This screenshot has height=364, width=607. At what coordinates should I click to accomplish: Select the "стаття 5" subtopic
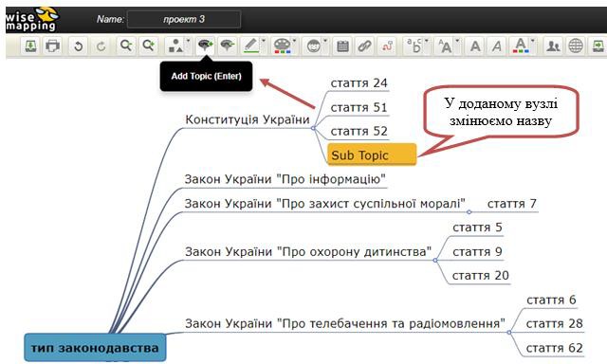(x=477, y=227)
